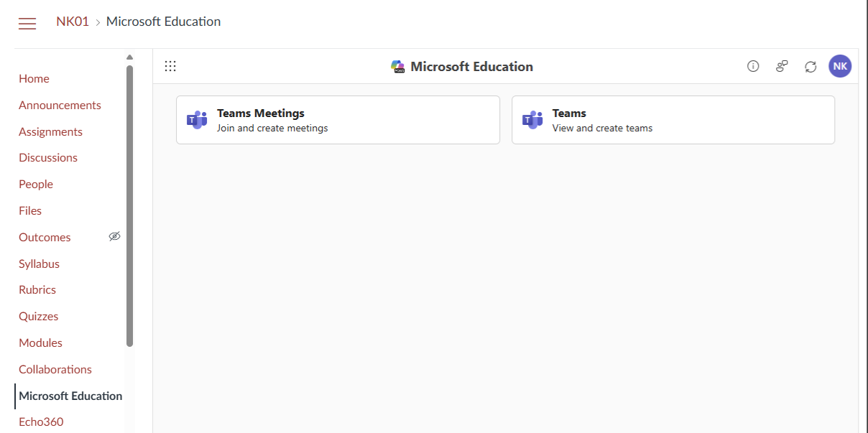868x433 pixels.
Task: Open the global navigation hamburger menu
Action: [x=27, y=22]
